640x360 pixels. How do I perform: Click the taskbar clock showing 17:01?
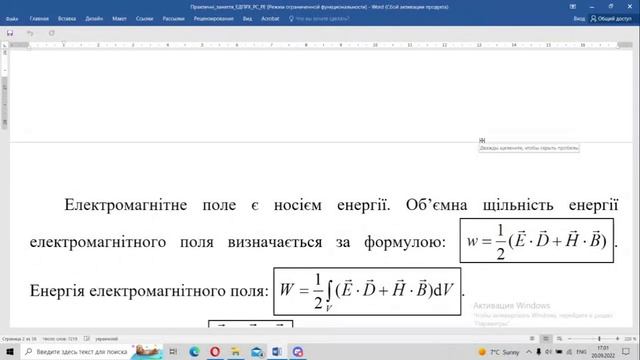coord(602,352)
